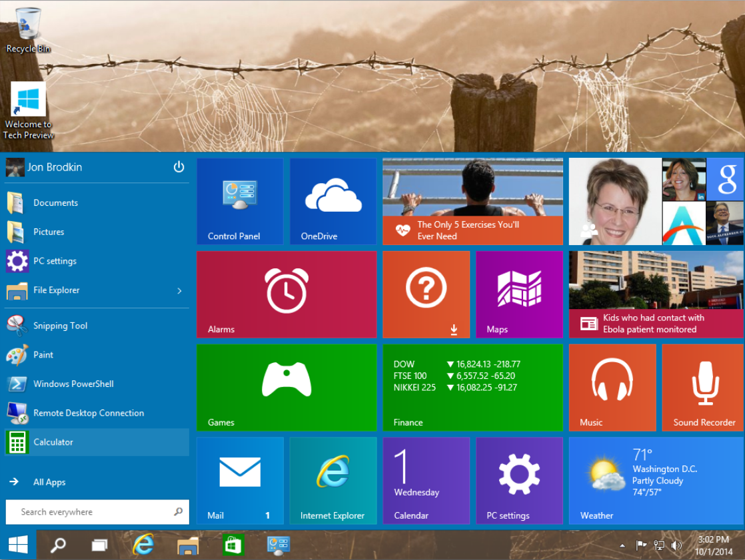Open the Alarms tile
This screenshot has width=745, height=560.
(x=287, y=294)
